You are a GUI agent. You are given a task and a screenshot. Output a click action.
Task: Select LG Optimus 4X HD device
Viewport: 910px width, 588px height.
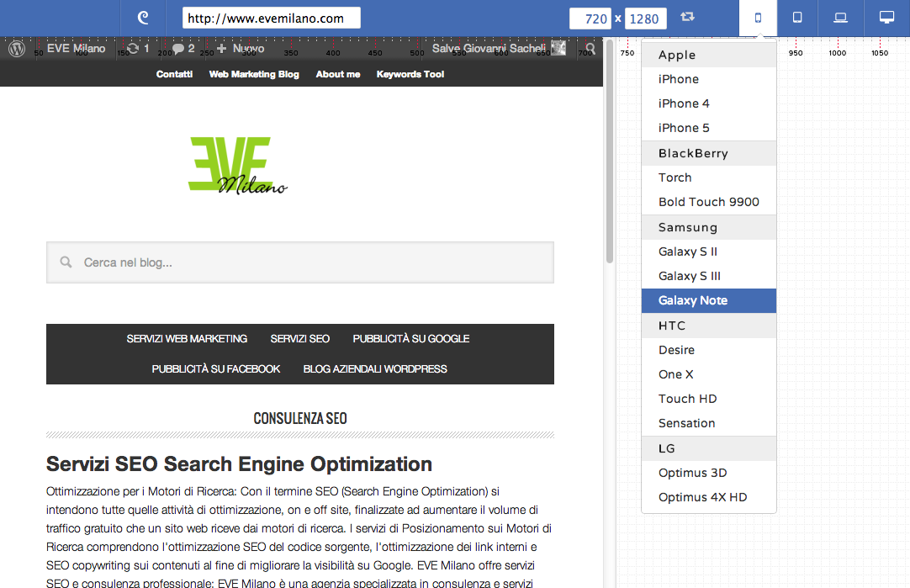tap(709, 497)
